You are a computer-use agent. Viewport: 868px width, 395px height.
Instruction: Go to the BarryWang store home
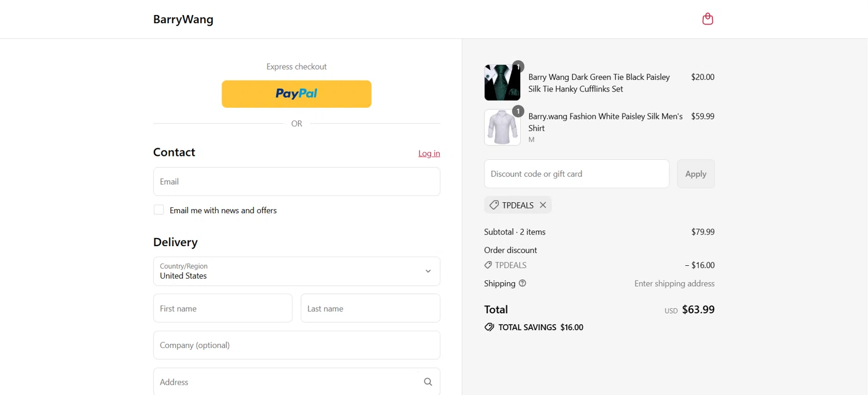183,19
